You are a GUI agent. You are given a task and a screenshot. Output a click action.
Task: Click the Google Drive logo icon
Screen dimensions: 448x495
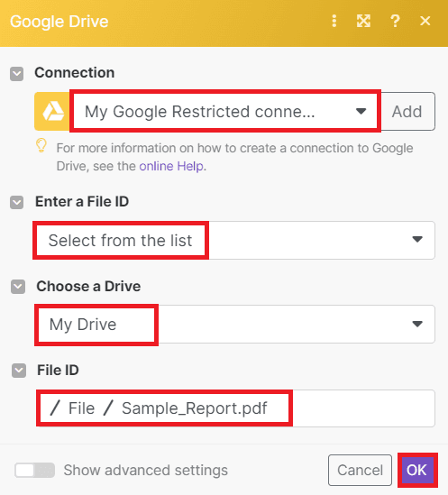[x=52, y=112]
